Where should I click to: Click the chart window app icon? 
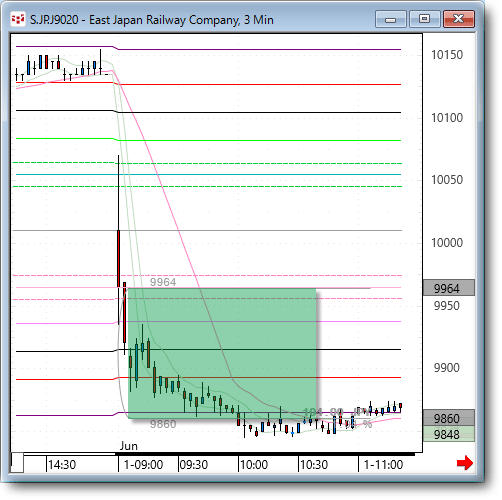coord(18,19)
